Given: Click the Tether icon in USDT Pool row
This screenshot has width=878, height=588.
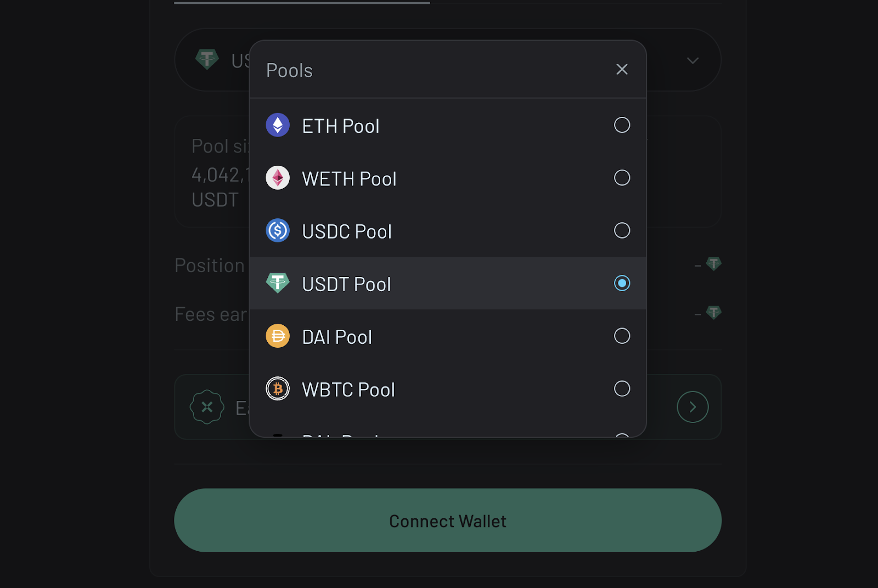Looking at the screenshot, I should tap(278, 283).
